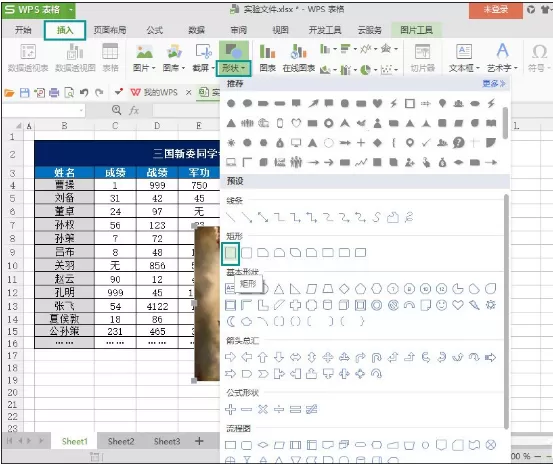Open the WPS 表格 application menu

[38, 10]
